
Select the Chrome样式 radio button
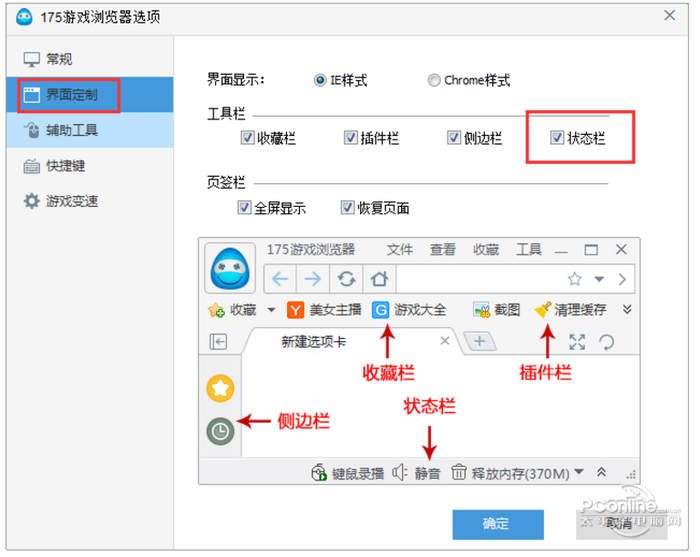coord(434,80)
